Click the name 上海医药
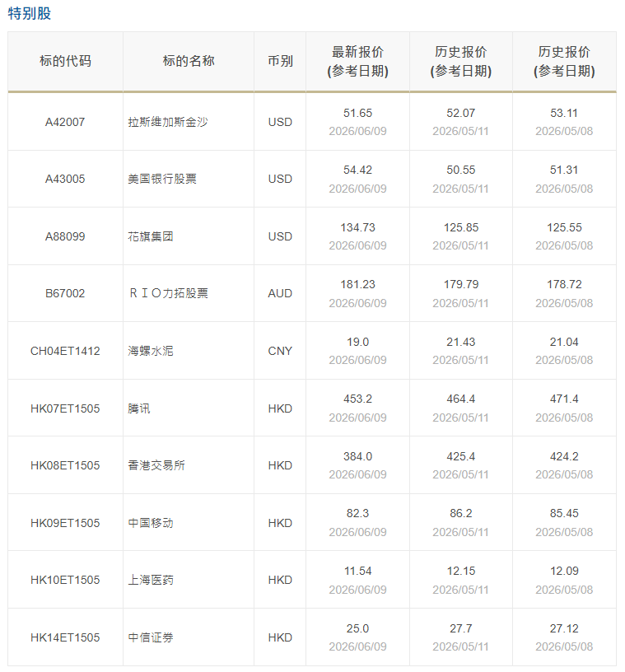 [151, 580]
